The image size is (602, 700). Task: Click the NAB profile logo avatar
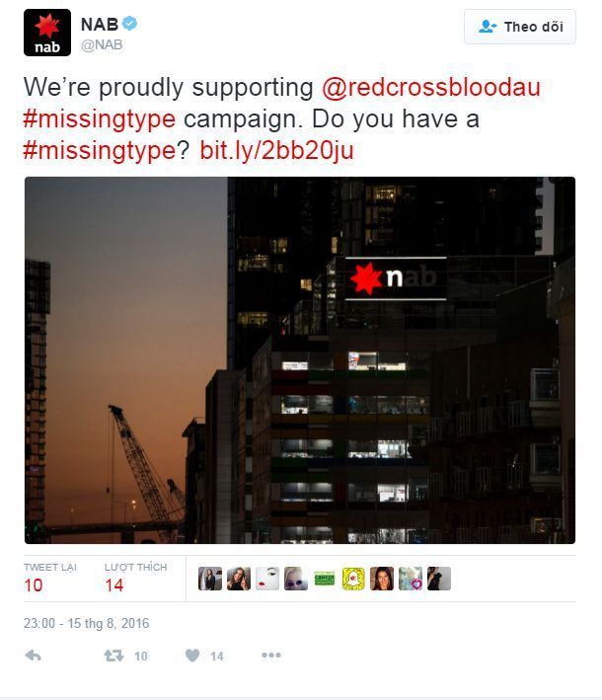pos(47,33)
